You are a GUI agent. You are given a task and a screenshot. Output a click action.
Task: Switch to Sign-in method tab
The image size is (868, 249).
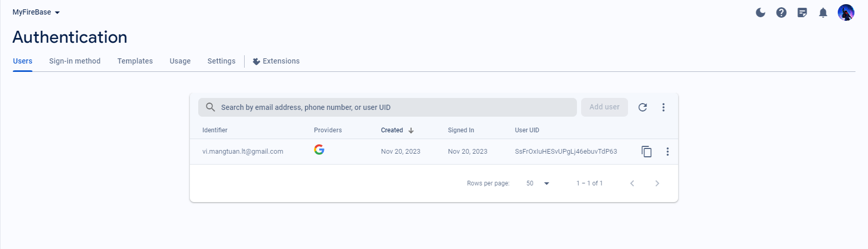pos(75,61)
